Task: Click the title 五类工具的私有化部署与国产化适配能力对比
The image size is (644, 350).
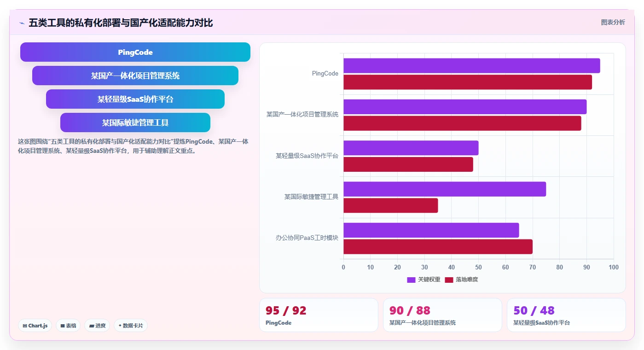Action: (121, 23)
